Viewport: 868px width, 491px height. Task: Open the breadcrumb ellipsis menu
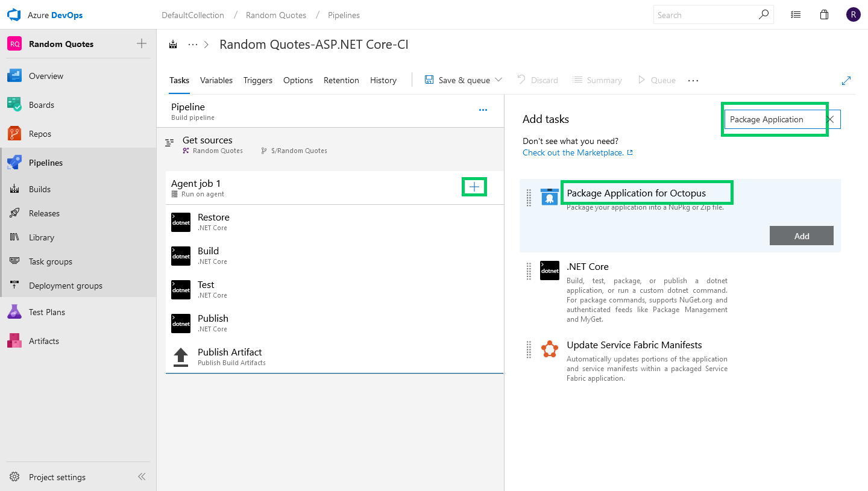pos(193,44)
